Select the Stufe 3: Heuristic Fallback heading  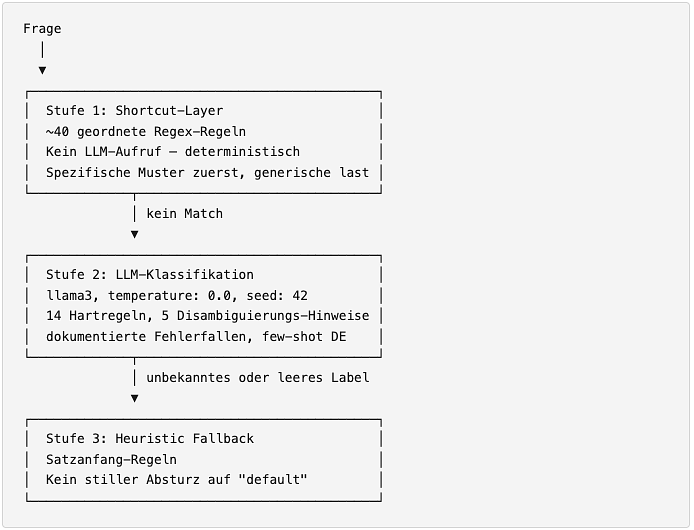pos(150,438)
